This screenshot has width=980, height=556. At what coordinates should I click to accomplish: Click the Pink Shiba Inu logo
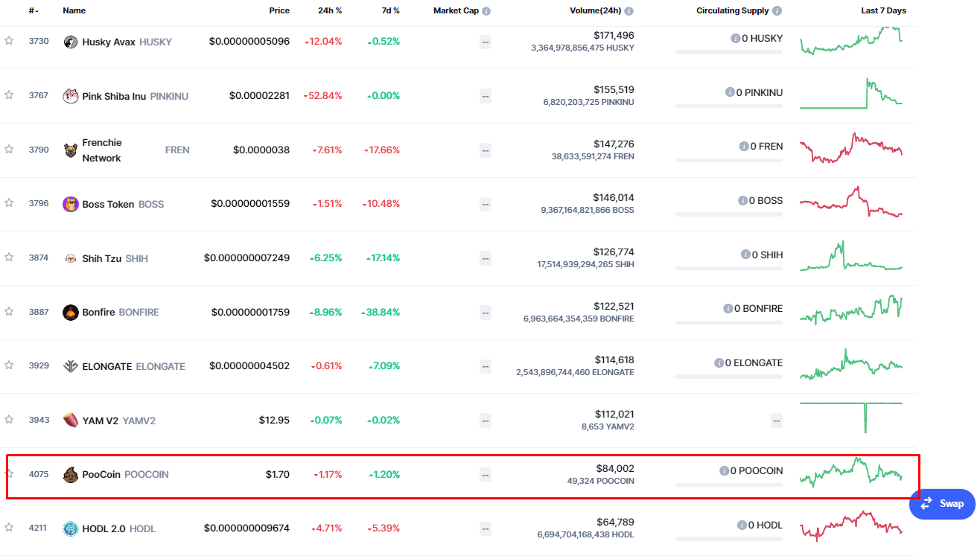point(71,95)
